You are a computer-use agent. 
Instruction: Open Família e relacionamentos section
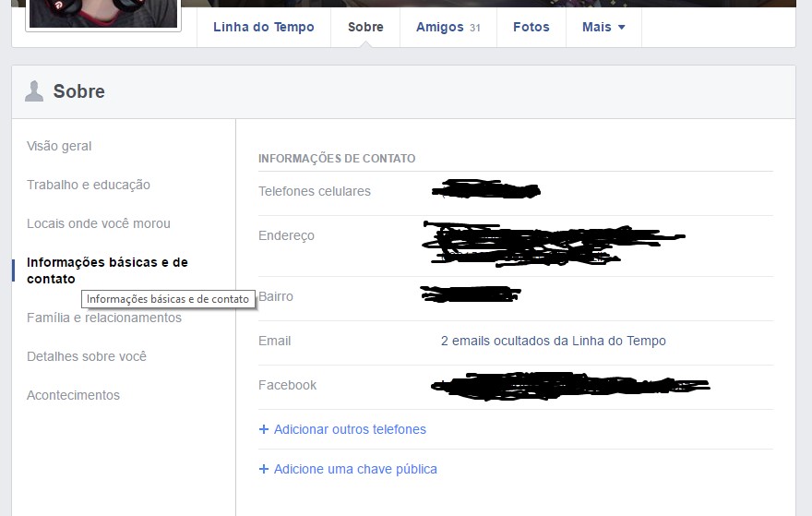click(x=104, y=318)
